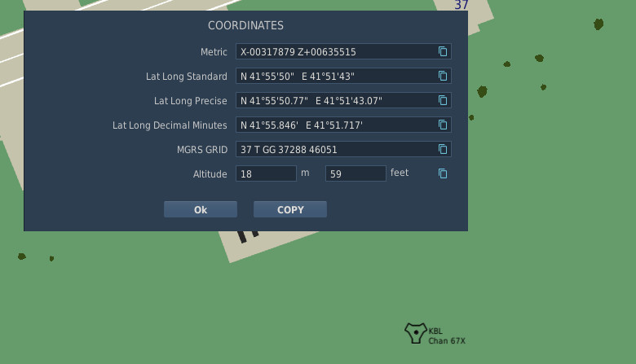This screenshot has width=636, height=364.
Task: Click the Lat Long Standard field
Action: 334,77
